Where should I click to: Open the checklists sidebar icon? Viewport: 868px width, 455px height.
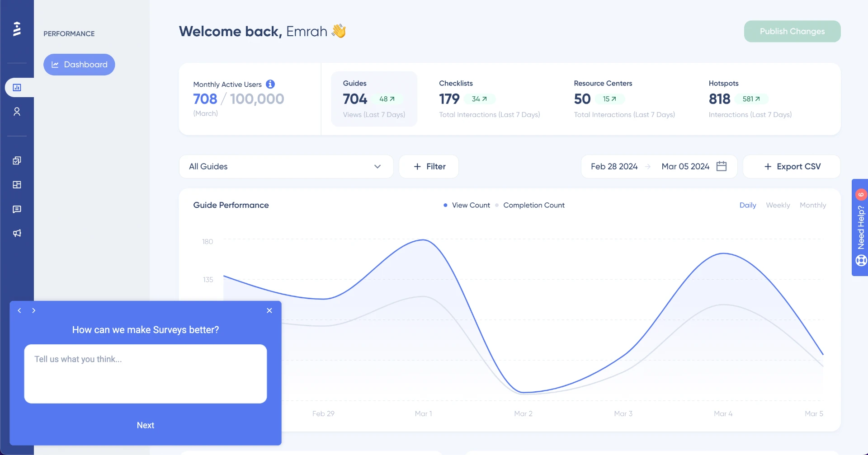coord(17,161)
